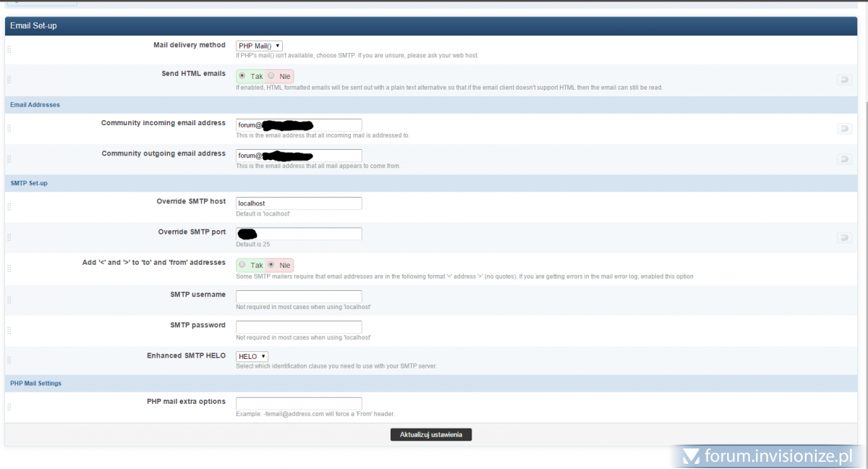Click drag handle beside Mail delivery method
Screen dimensions: 868x469
(x=9, y=50)
